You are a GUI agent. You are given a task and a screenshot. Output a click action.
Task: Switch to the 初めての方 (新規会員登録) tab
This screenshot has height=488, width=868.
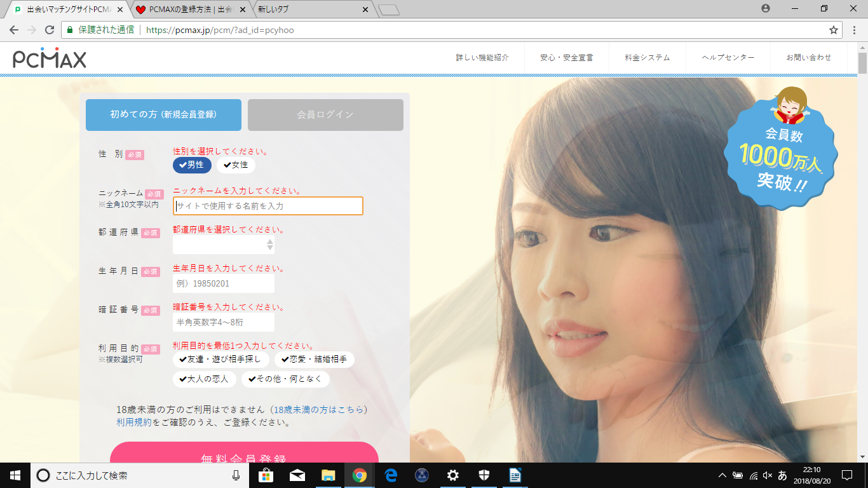point(163,115)
